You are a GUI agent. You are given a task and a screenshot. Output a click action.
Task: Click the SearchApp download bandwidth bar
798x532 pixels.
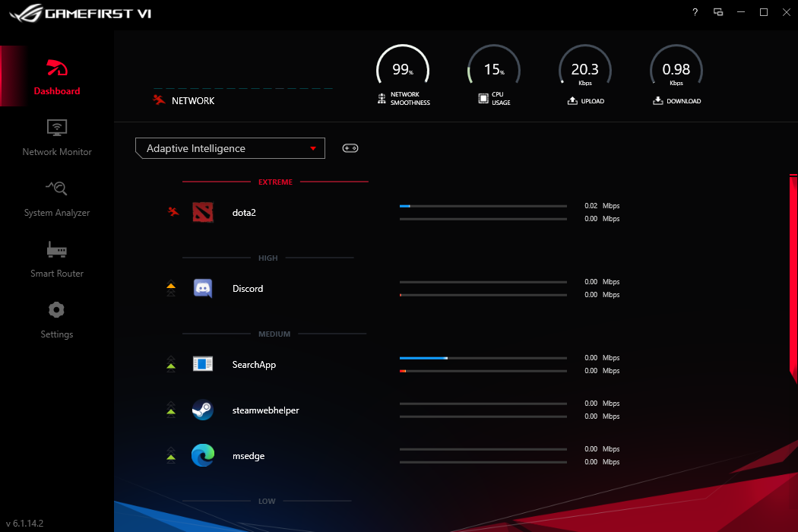(483, 371)
